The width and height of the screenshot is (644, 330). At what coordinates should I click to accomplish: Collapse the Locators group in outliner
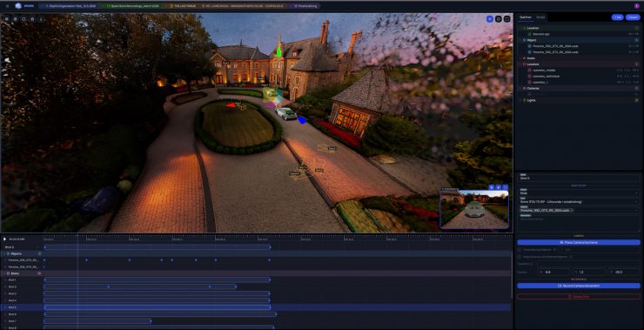(520, 64)
